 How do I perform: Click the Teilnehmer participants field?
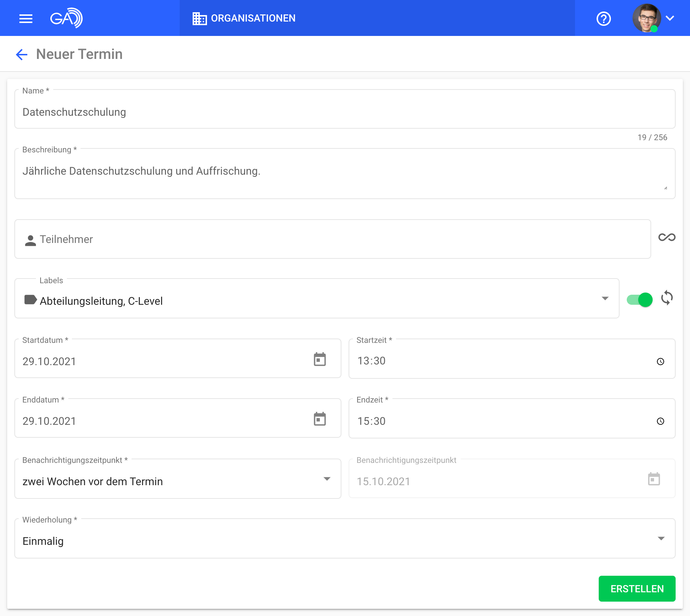332,239
